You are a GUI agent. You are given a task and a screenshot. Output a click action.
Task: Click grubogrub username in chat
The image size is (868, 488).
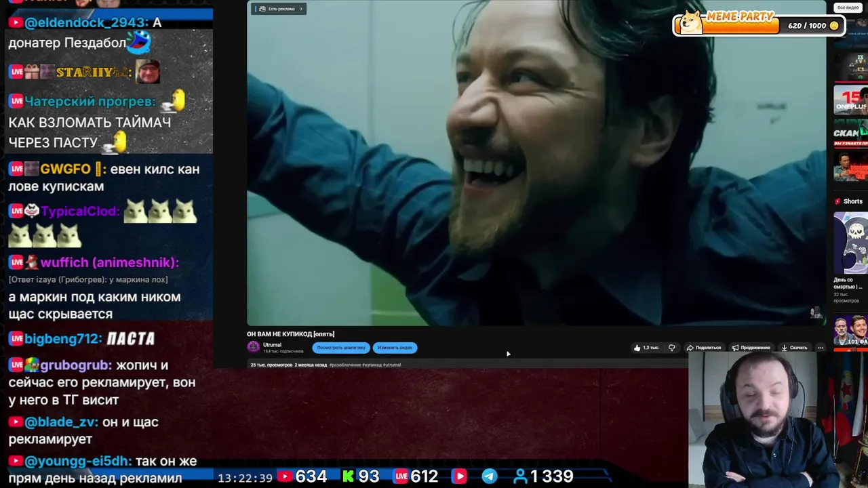[x=76, y=365]
